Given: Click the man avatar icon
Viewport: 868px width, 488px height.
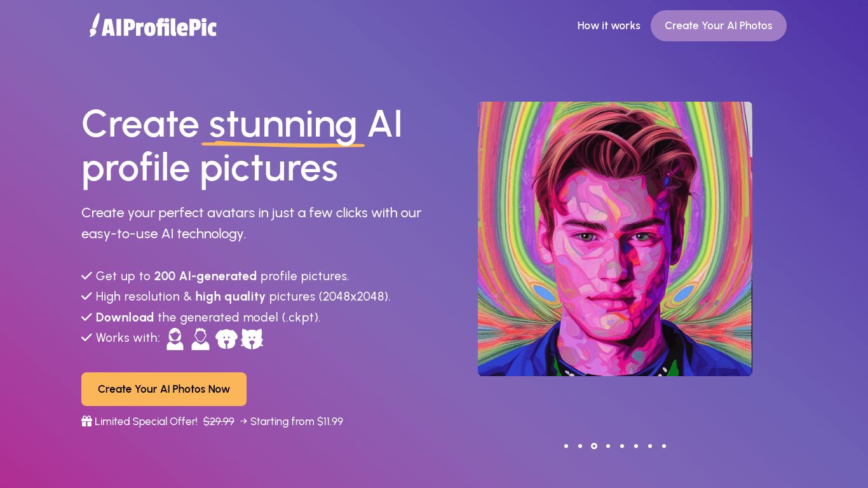Looking at the screenshot, I should [200, 339].
